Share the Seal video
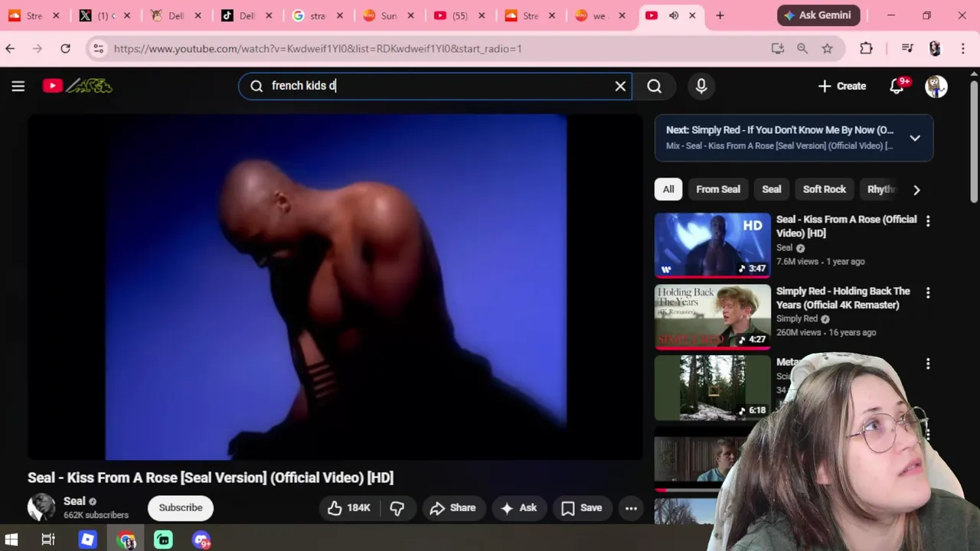The image size is (980, 551). click(x=452, y=507)
